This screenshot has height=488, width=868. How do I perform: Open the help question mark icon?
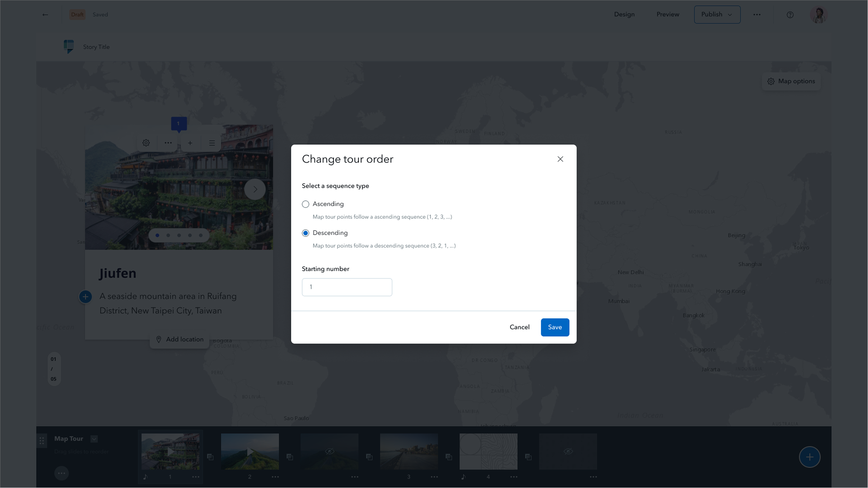[x=790, y=15]
